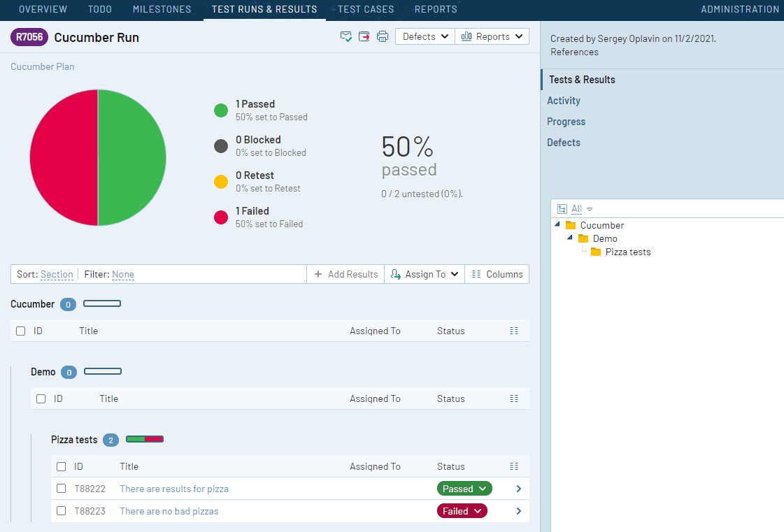Click the email notification icon
The height and width of the screenshot is (532, 784).
click(346, 36)
